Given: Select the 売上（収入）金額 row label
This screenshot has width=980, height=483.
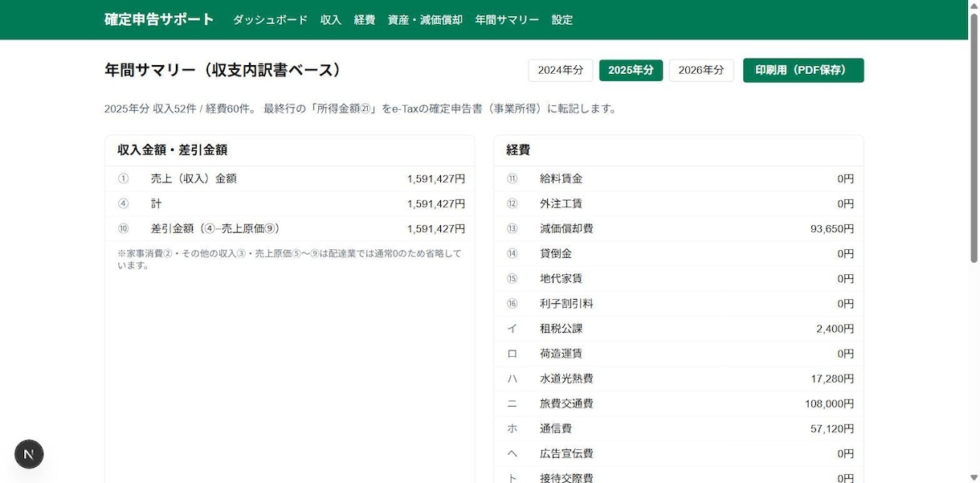Looking at the screenshot, I should (194, 178).
